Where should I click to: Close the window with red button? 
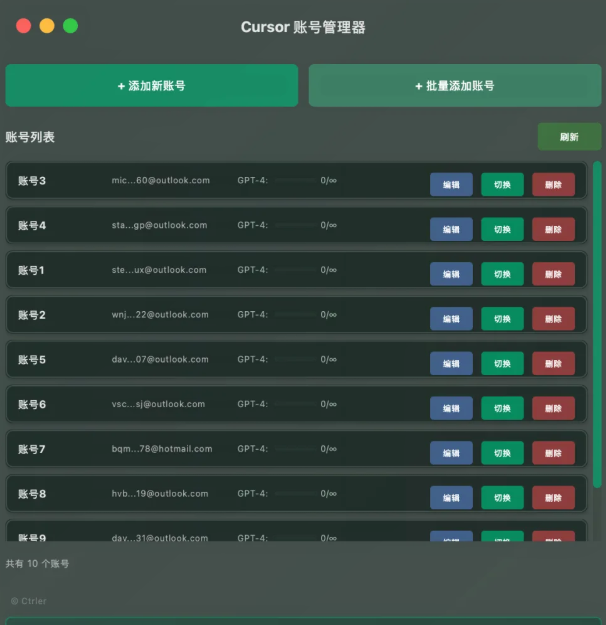[x=24, y=26]
